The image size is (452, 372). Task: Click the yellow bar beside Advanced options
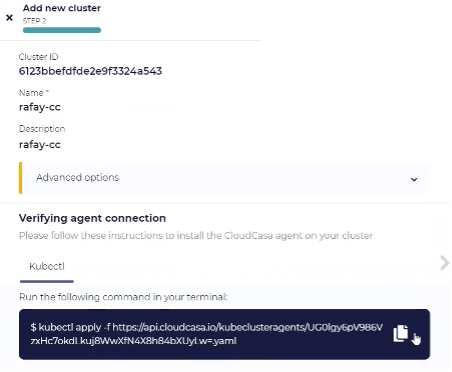point(20,178)
